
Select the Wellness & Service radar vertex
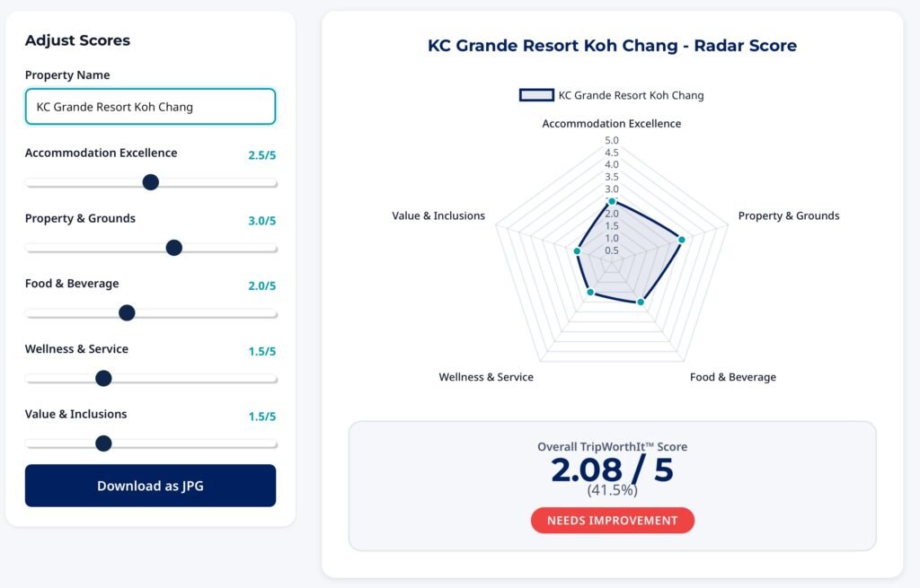(590, 292)
